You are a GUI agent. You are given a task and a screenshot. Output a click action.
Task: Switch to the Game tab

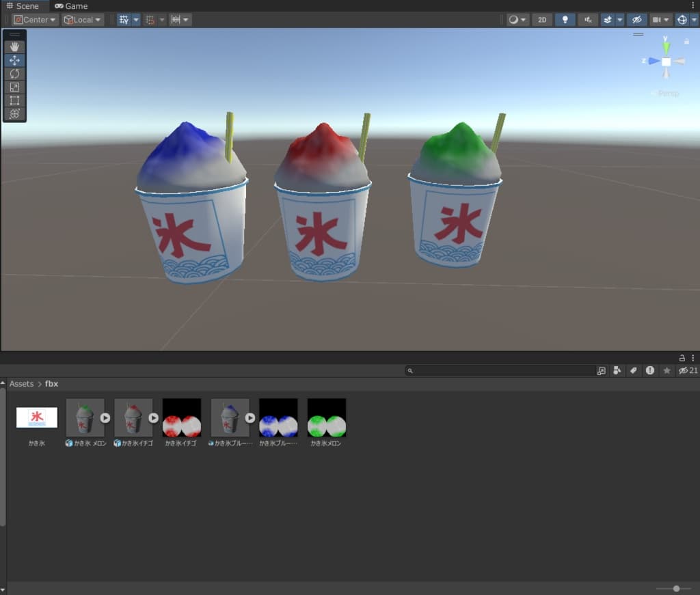[x=71, y=5]
